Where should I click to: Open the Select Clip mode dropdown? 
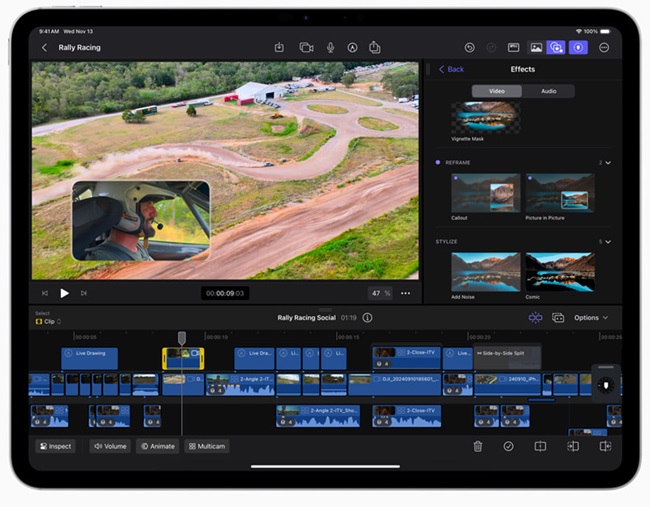(48, 322)
